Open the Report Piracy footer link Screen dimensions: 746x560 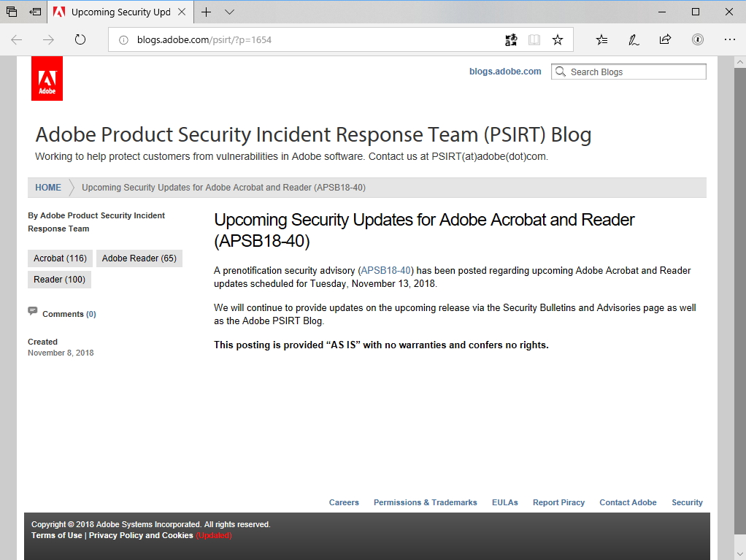pyautogui.click(x=558, y=502)
